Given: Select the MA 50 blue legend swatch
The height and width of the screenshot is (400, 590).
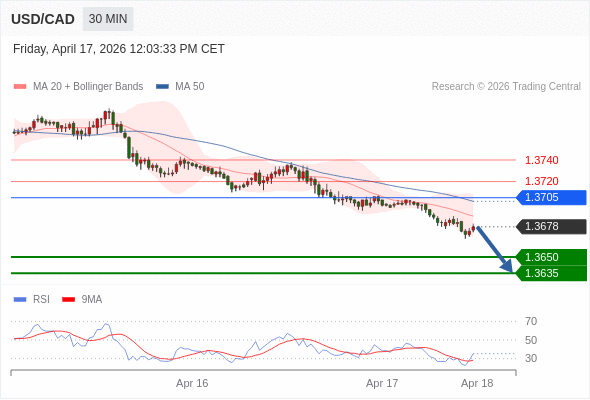Looking at the screenshot, I should pos(162,87).
